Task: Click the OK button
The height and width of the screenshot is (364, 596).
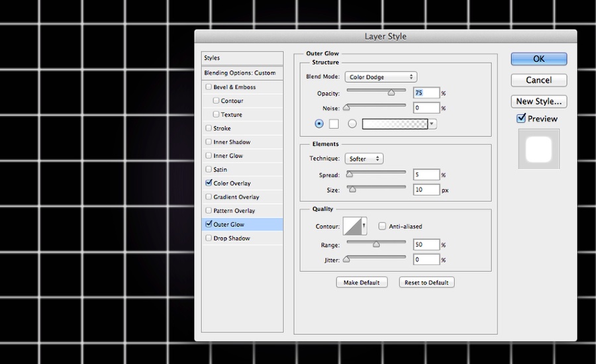Action: pyautogui.click(x=538, y=59)
